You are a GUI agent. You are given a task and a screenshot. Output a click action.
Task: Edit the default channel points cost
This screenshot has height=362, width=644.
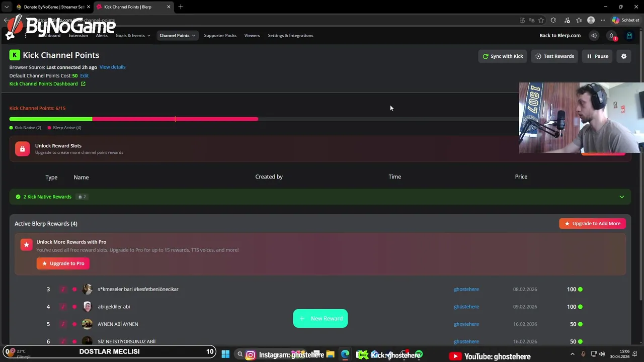(x=84, y=76)
